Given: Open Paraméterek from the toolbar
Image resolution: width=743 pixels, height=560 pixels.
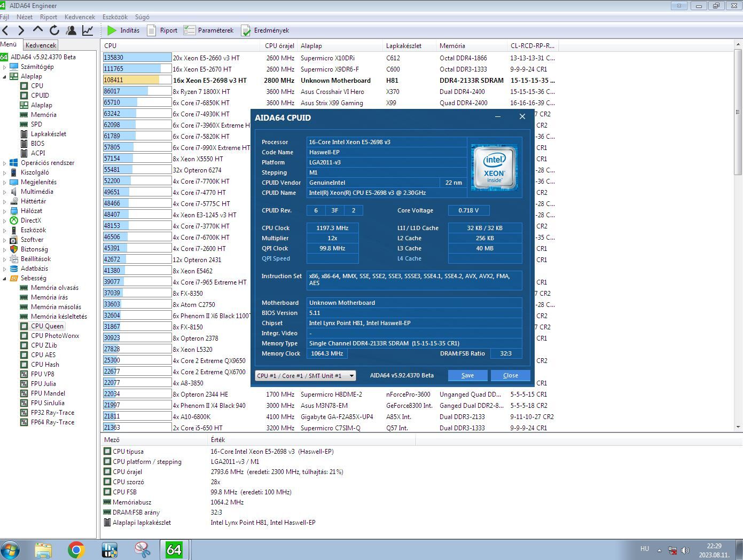Looking at the screenshot, I should click(x=209, y=30).
